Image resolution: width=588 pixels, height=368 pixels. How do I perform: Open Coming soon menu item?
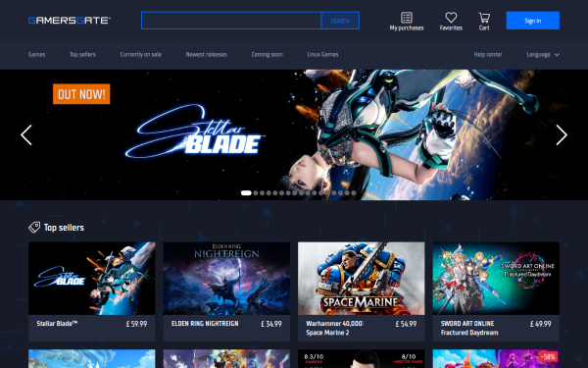pos(267,54)
